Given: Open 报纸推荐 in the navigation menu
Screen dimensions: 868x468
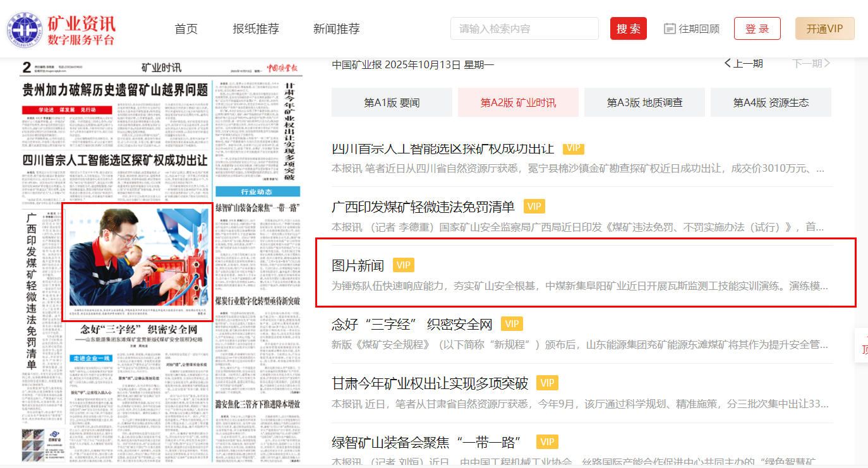Looking at the screenshot, I should (256, 28).
